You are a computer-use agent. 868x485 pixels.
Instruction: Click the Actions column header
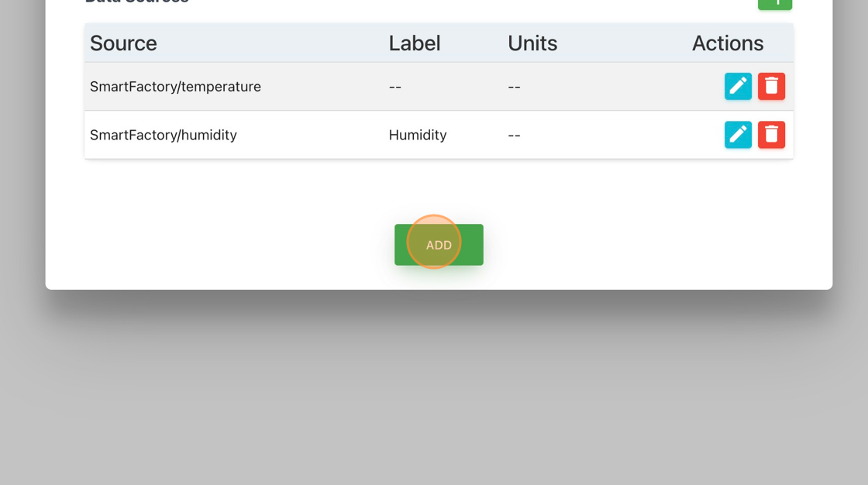(728, 43)
